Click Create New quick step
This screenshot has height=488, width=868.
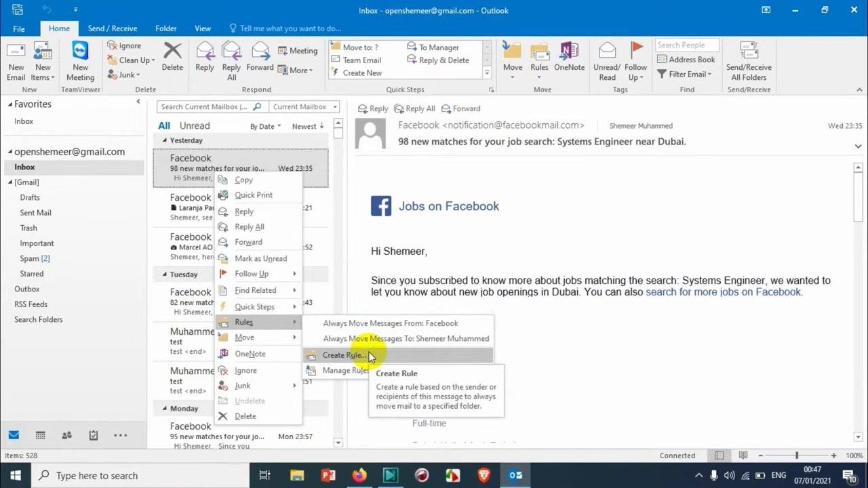click(x=356, y=73)
